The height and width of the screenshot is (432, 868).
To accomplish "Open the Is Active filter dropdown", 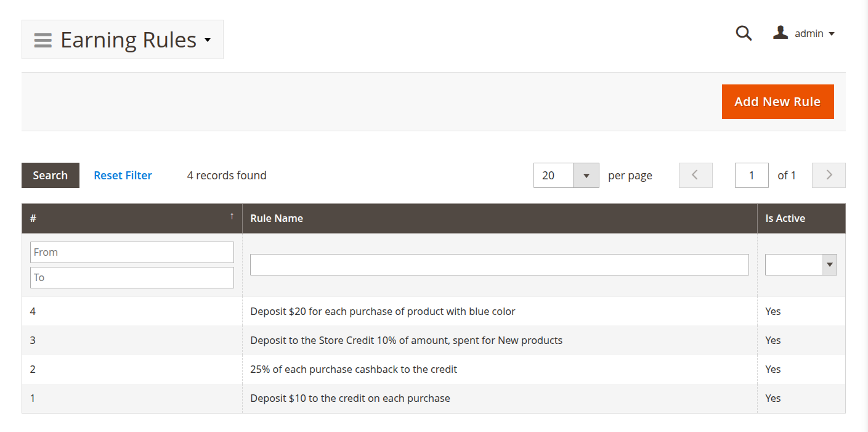I will click(829, 265).
